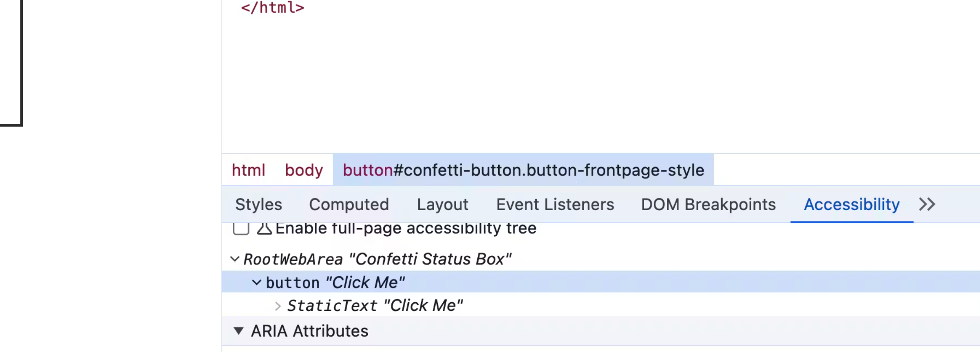Viewport: 980px width, 352px height.
Task: Select the button "Click Me" accessibility node
Action: click(x=335, y=282)
